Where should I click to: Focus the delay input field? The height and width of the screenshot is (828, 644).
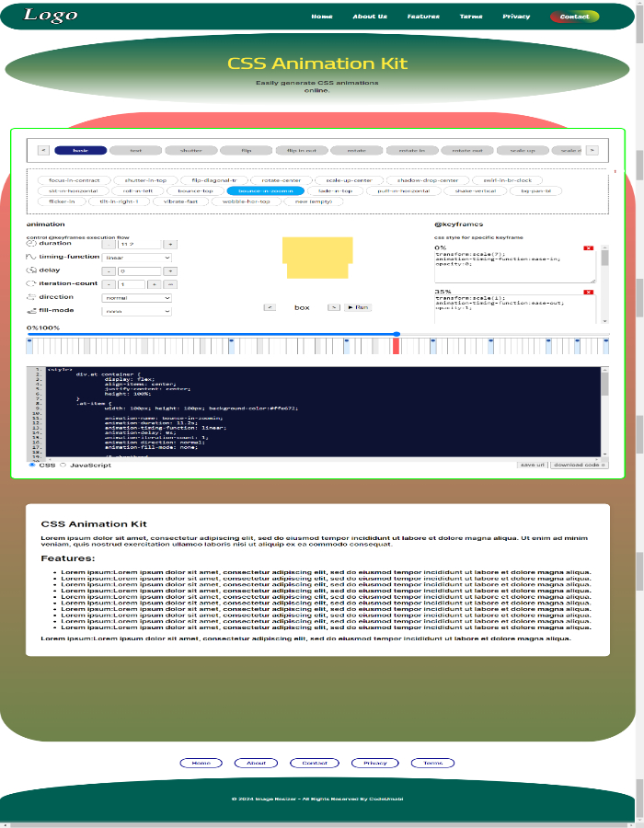point(139,271)
